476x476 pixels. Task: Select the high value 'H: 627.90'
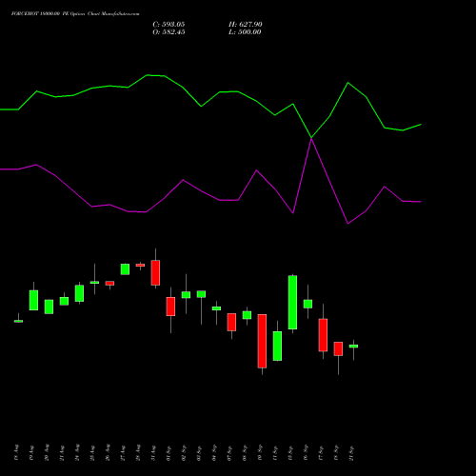(246, 25)
